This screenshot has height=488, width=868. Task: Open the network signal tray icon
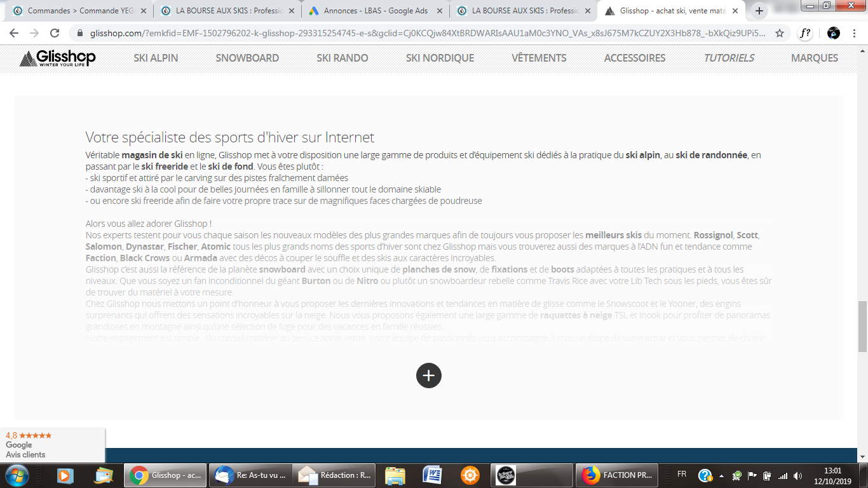[782, 475]
